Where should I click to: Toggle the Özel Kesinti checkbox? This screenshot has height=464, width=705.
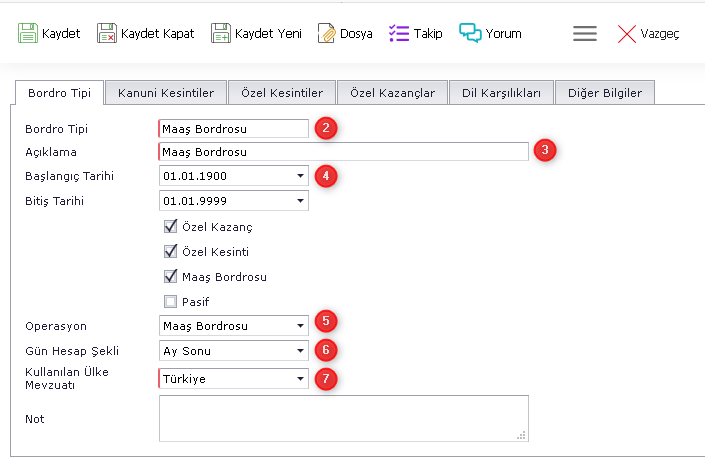(x=170, y=251)
